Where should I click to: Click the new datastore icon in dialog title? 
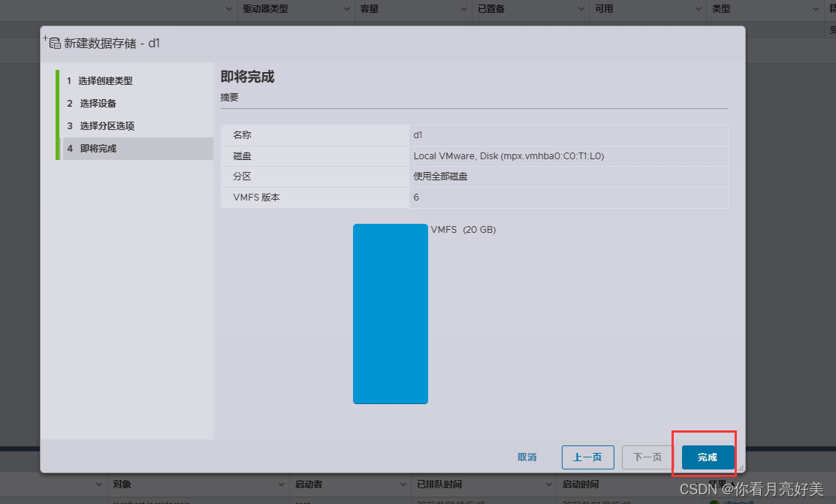[x=53, y=43]
